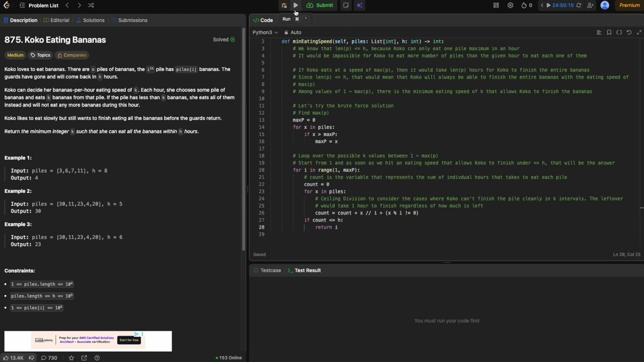The width and height of the screenshot is (644, 362).
Task: Click the curly braces snippet icon
Action: 619,32
